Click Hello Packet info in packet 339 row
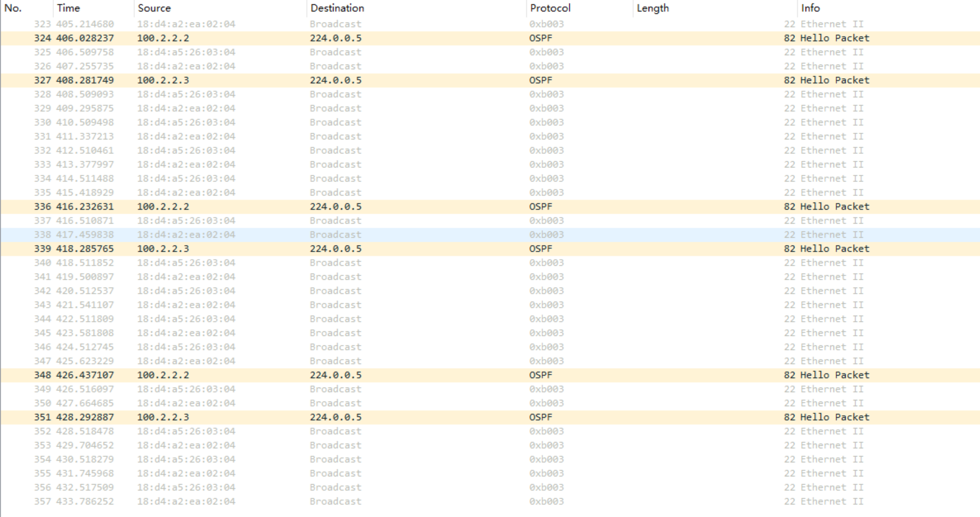 (835, 249)
